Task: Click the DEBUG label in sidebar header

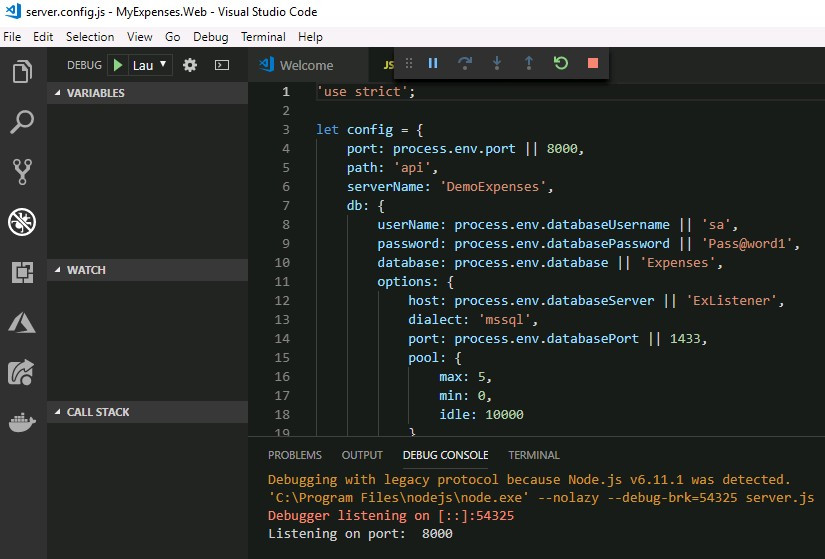Action: pos(84,65)
